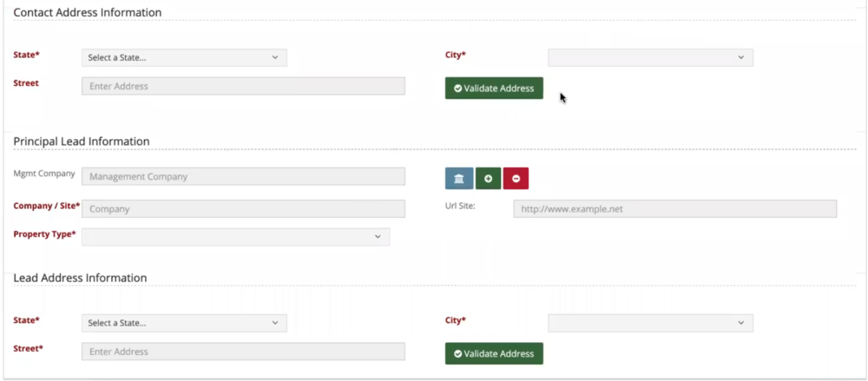The width and height of the screenshot is (868, 381).
Task: Expand the Lead Address City dropdown
Action: (650, 323)
